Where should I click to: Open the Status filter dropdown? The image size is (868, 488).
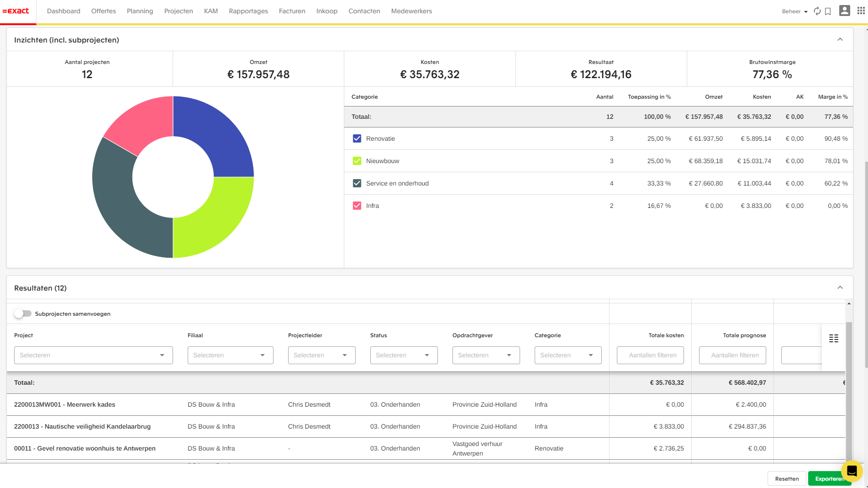click(404, 355)
